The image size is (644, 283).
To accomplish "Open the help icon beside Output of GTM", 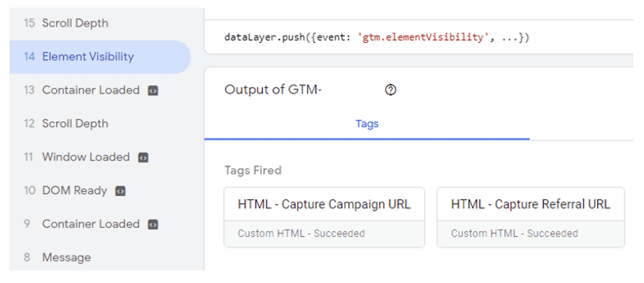I will coord(391,90).
